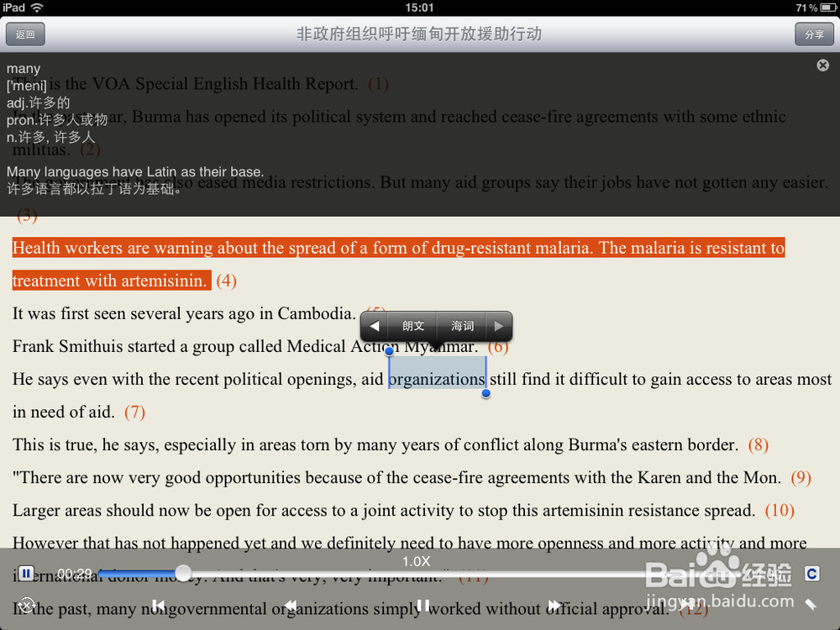The image size is (840, 630).
Task: Tap sentence number (10)
Action: tap(780, 510)
